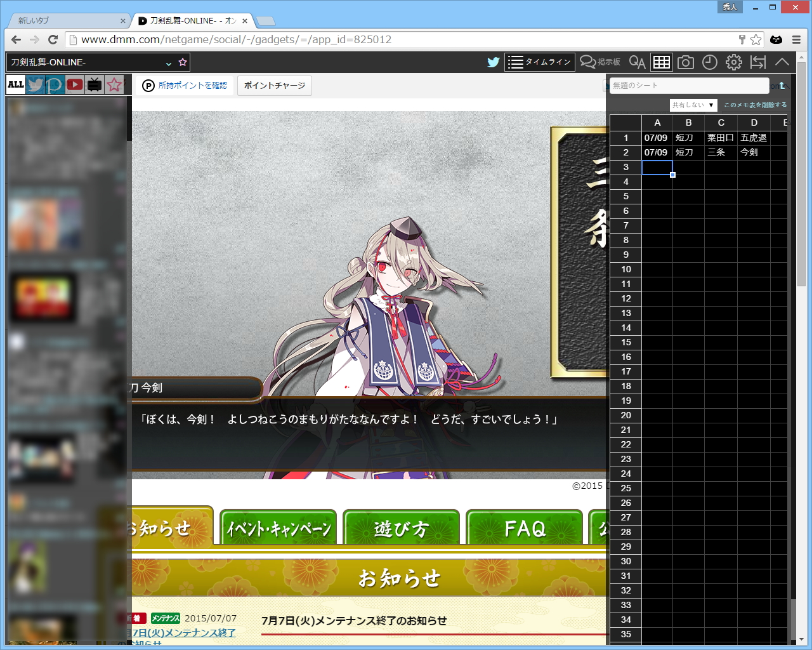The height and width of the screenshot is (650, 812).
Task: Select cell containing 粟田口
Action: [721, 138]
